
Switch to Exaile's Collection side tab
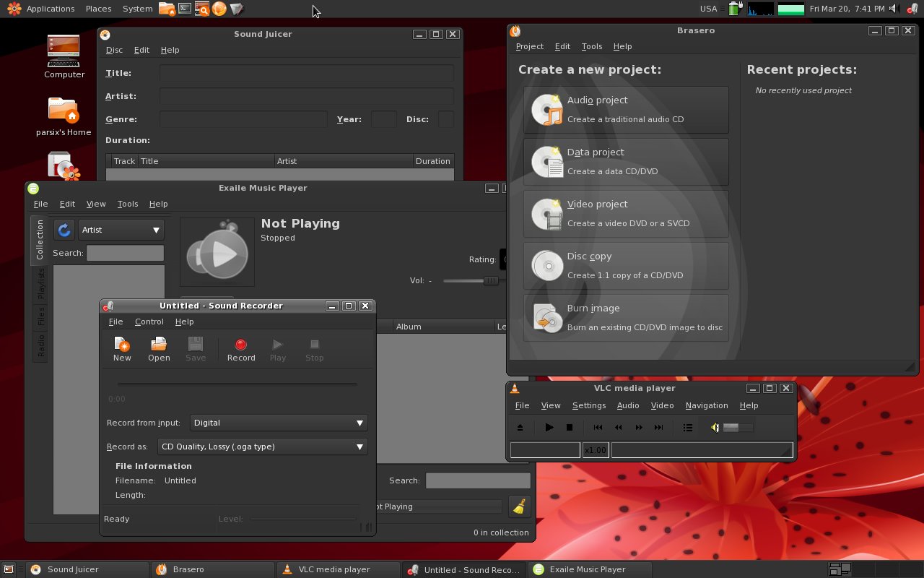(x=40, y=241)
